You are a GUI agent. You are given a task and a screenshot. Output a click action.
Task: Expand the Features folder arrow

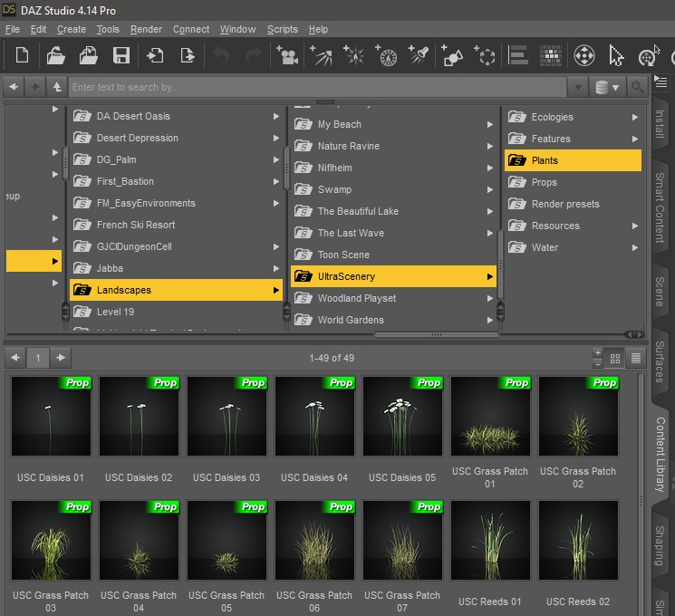(635, 139)
